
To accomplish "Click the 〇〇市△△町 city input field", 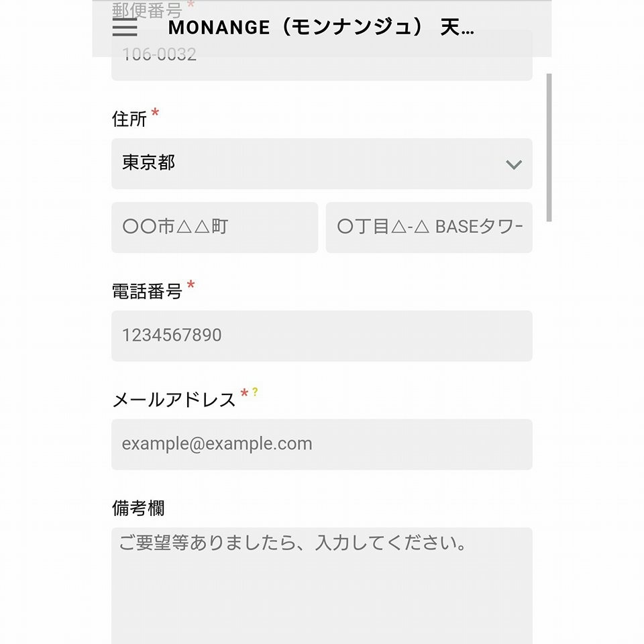I will [x=215, y=227].
